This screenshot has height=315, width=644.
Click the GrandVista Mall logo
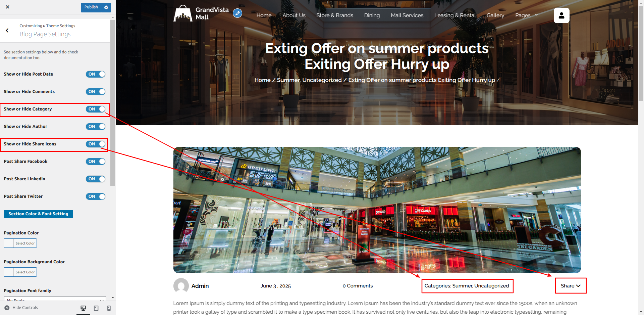pos(201,13)
